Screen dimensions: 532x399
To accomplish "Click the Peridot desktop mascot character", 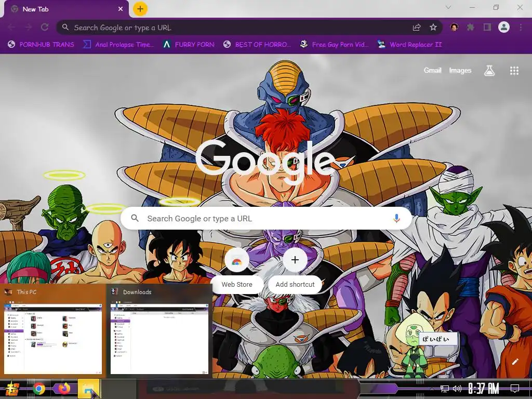I will 415,346.
